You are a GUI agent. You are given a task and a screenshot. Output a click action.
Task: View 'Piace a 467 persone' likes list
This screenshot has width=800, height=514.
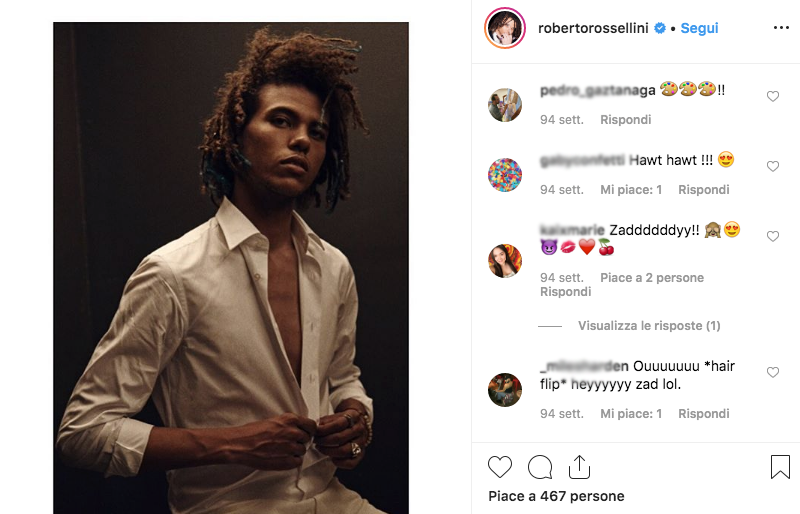556,496
